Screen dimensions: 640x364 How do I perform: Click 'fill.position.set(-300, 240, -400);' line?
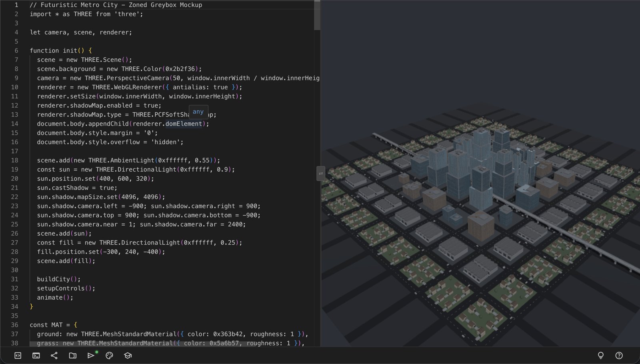click(101, 252)
